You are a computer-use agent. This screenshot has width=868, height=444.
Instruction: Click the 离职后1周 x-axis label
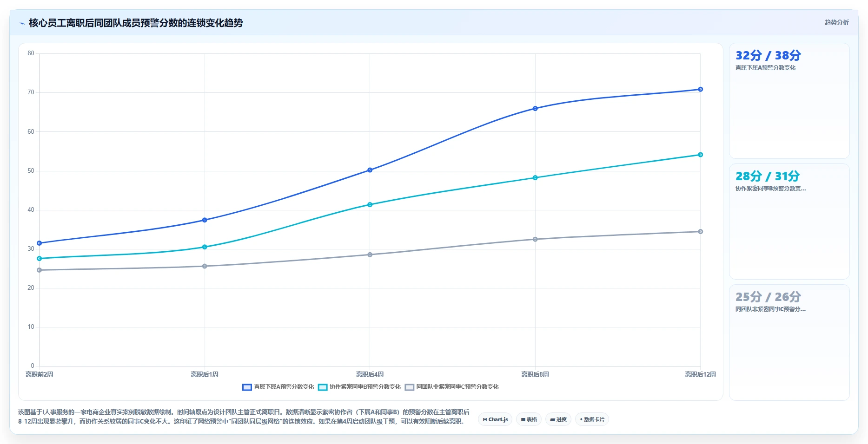point(205,374)
